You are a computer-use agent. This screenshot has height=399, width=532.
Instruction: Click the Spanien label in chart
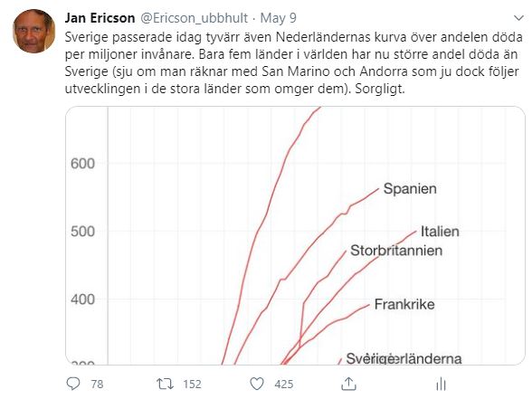[410, 188]
